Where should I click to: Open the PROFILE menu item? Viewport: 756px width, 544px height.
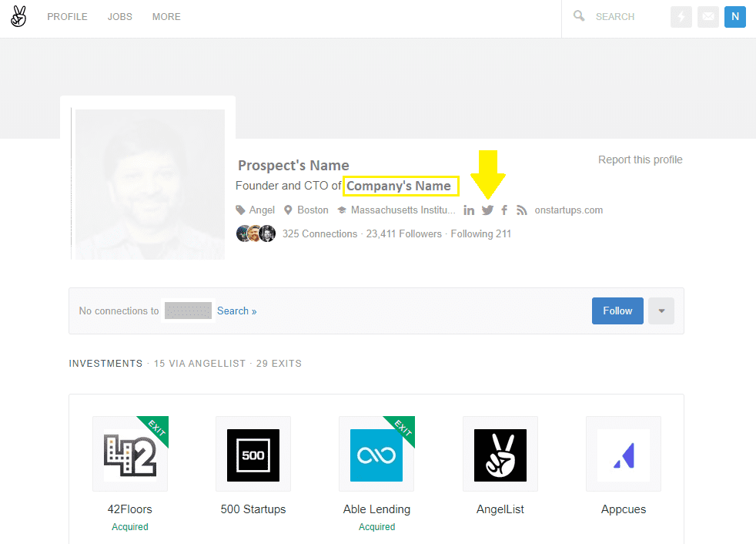click(67, 17)
